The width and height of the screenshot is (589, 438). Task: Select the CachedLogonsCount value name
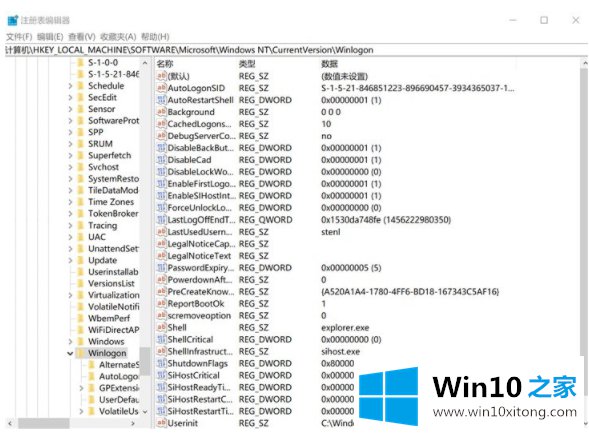[199, 124]
